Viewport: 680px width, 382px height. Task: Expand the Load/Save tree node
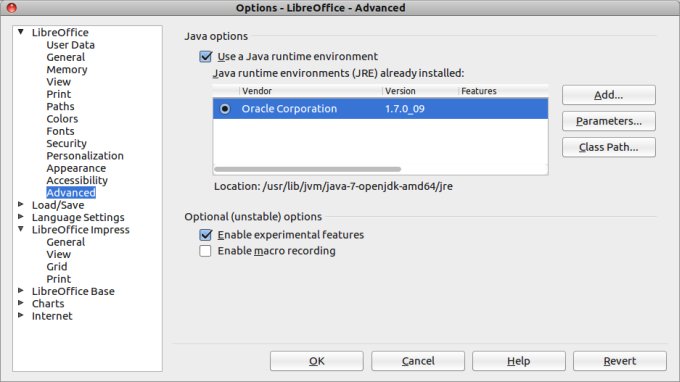click(x=20, y=204)
